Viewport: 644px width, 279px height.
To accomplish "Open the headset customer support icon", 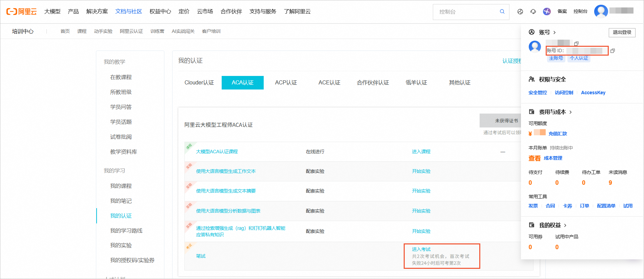I will pos(533,12).
